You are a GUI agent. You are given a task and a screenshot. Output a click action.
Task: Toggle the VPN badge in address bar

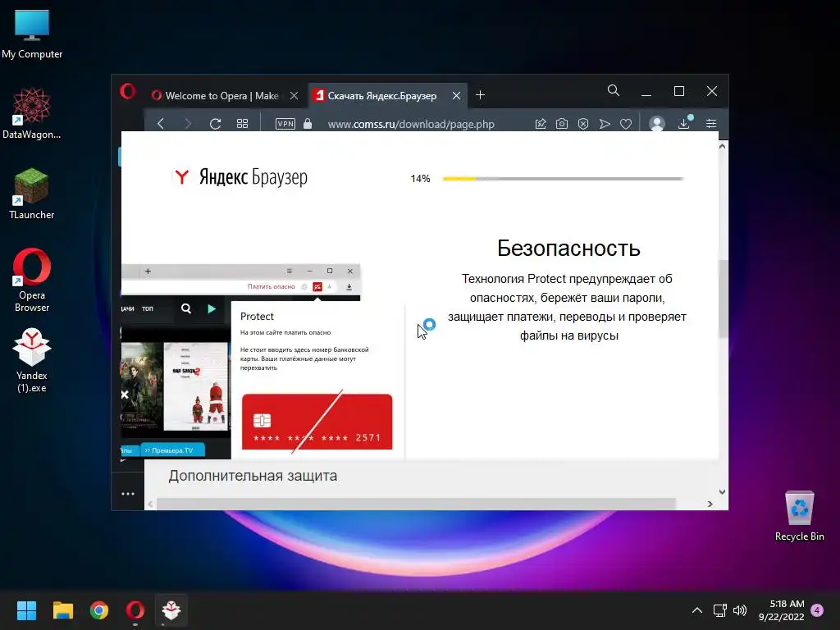tap(285, 124)
